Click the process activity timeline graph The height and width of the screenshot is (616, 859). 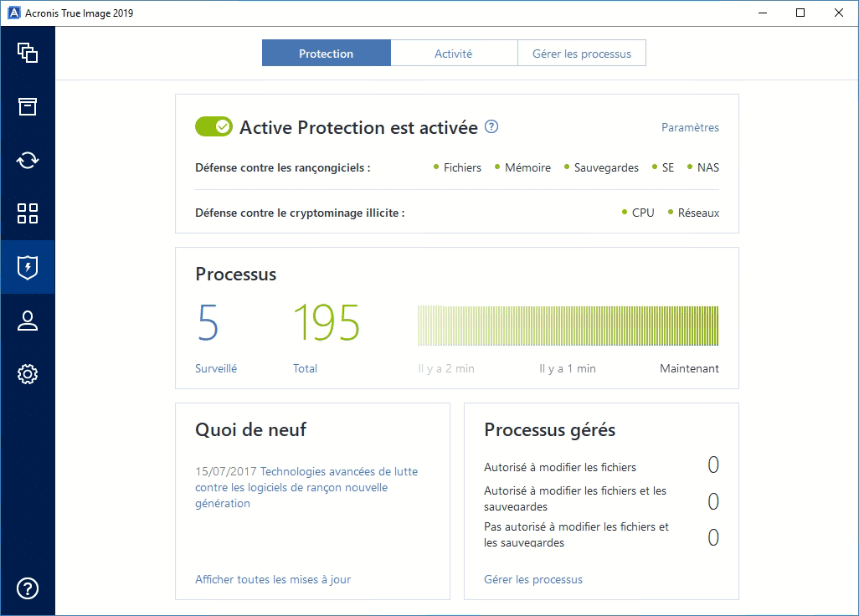pos(568,326)
